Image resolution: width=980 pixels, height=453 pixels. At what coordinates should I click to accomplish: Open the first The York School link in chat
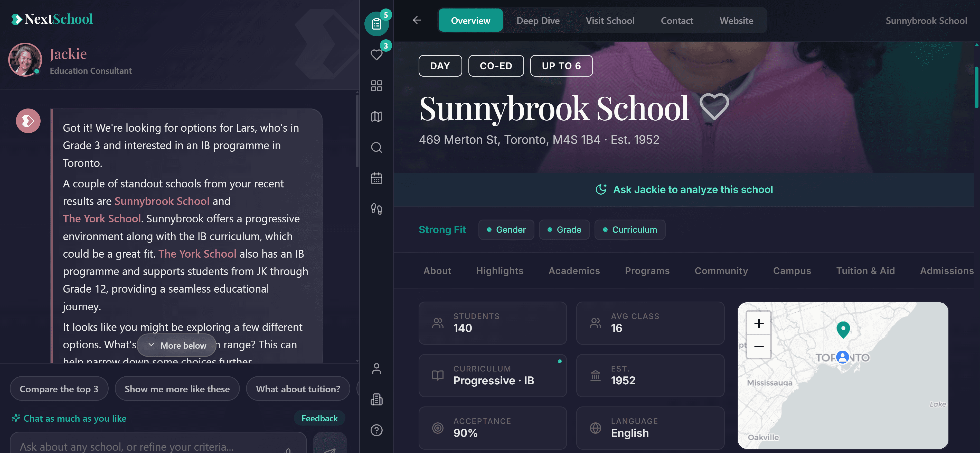tap(102, 218)
